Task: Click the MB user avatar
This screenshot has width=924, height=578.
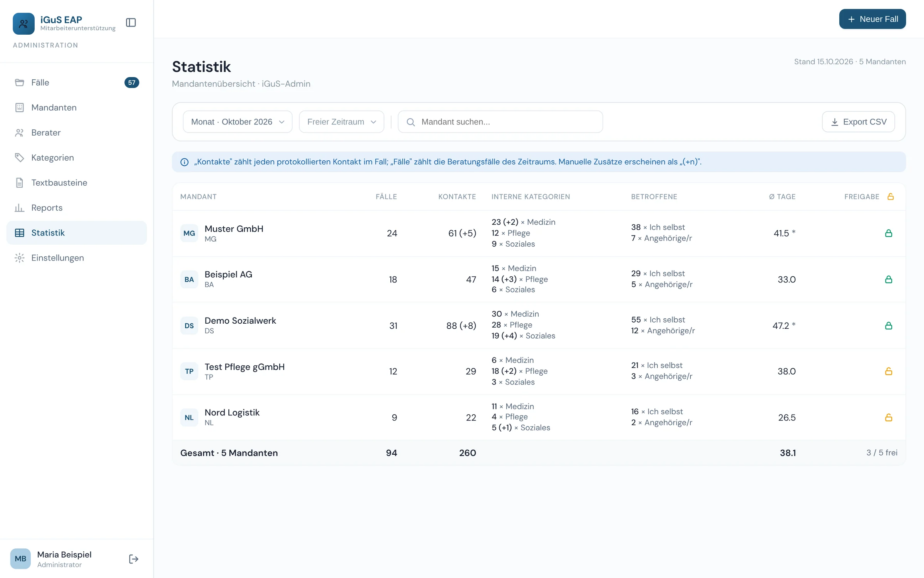Action: coord(20,559)
